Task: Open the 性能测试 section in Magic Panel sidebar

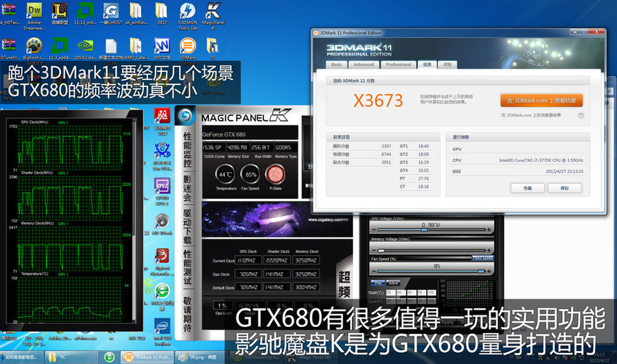Action: click(187, 267)
